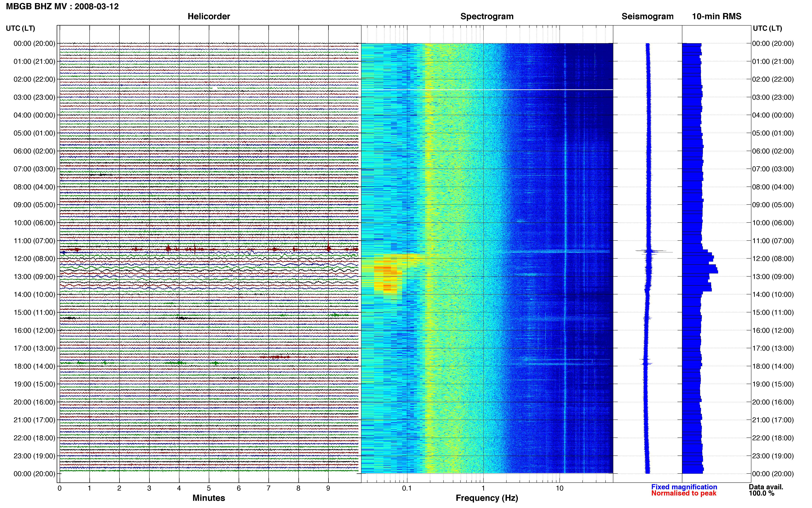Click the '9' tick on Minutes axis
The height and width of the screenshot is (508, 812).
click(x=328, y=488)
